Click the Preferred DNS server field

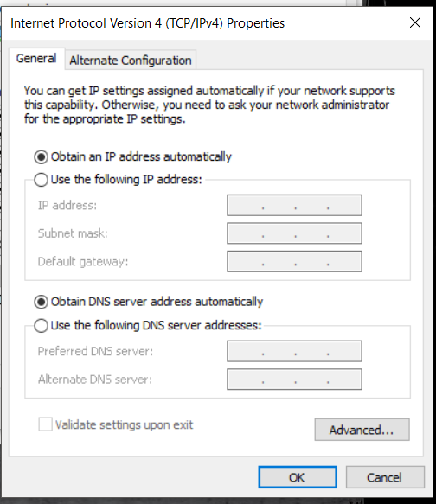pyautogui.click(x=294, y=351)
